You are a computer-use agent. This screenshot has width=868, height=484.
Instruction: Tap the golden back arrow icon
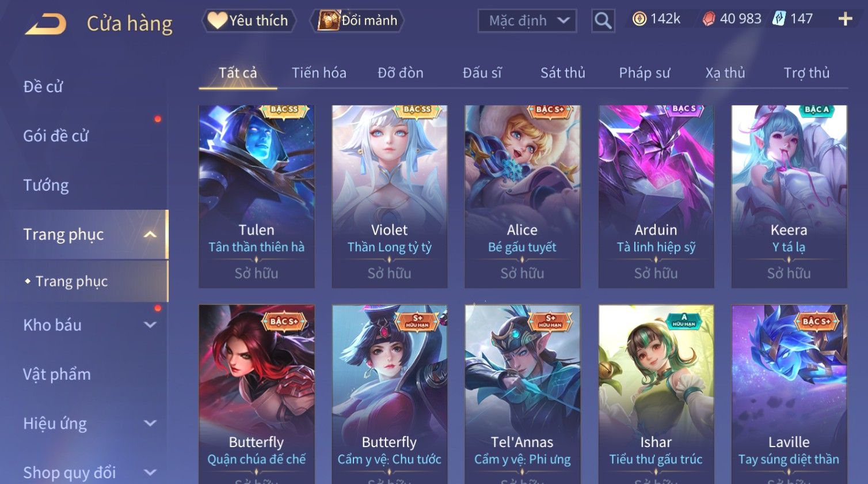(46, 24)
